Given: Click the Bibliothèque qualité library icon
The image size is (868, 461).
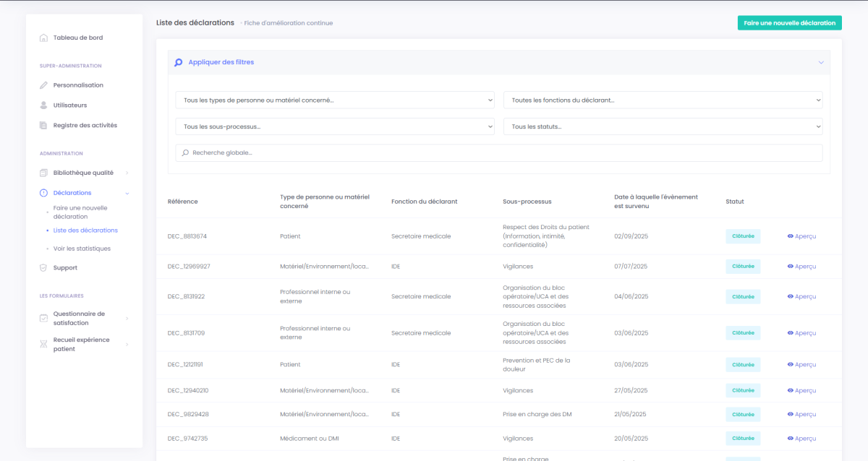Looking at the screenshot, I should coord(43,173).
